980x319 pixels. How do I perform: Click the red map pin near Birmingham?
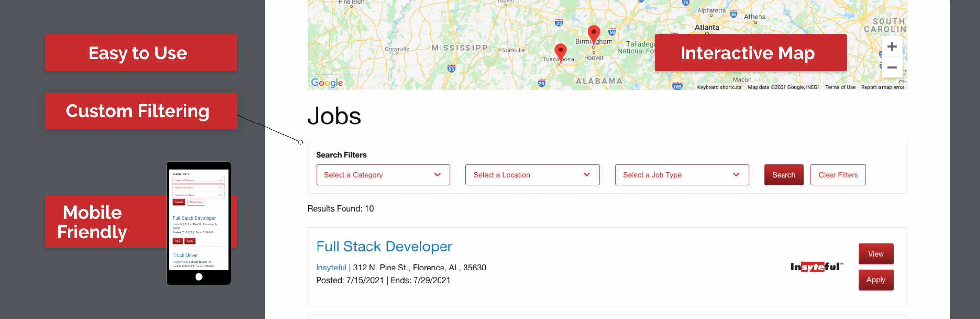594,34
